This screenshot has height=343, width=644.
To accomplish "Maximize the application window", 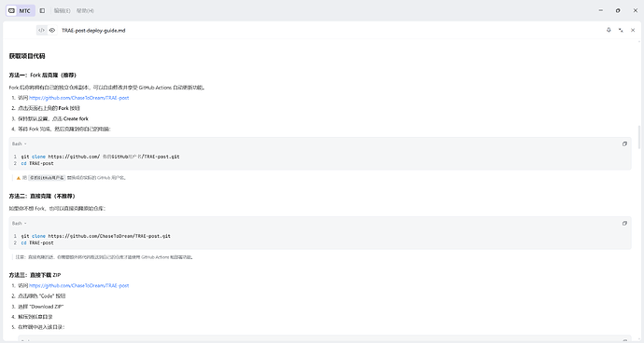I will tap(618, 10).
